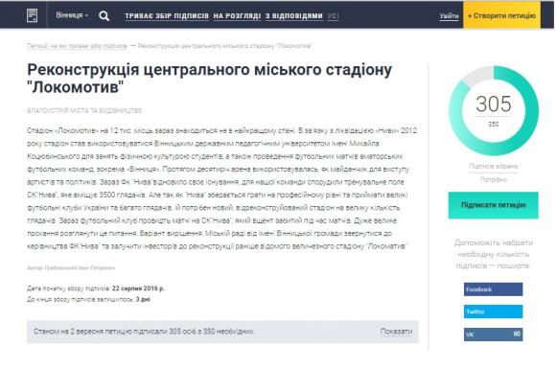Follow the petitions breadcrumb link
556x392 pixels.
(77, 46)
